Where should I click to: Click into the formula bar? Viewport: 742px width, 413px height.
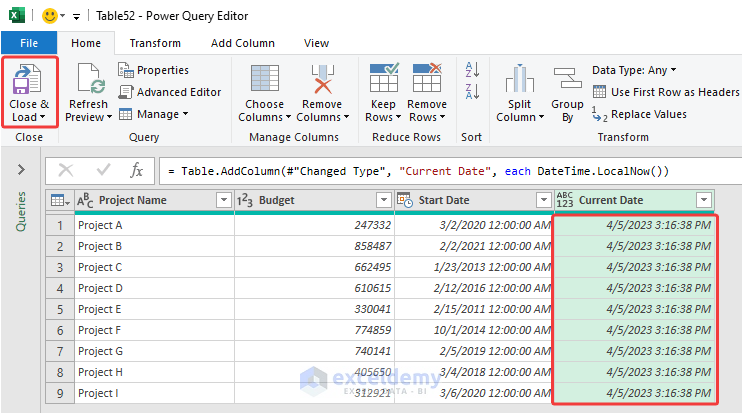(450, 171)
